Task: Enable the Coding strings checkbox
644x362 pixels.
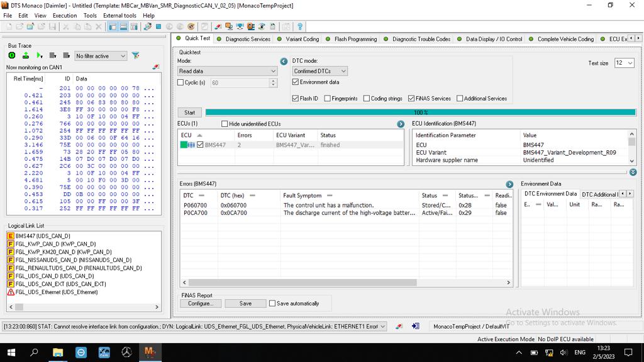Action: 367,99
